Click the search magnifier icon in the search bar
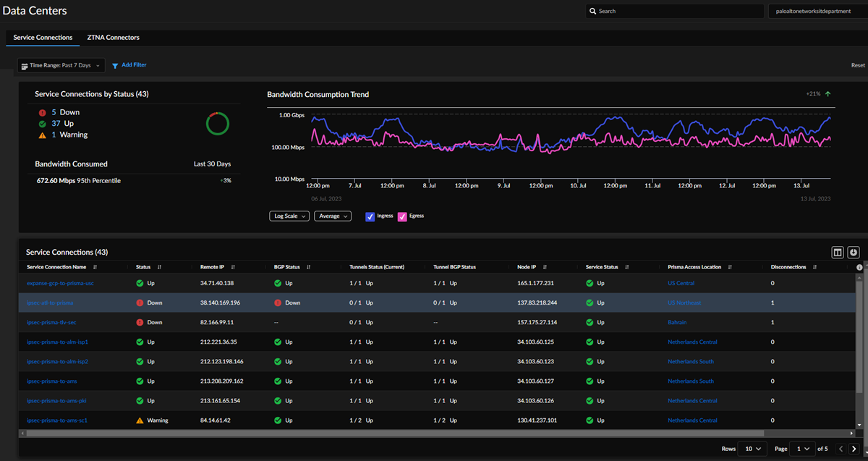The image size is (868, 461). pyautogui.click(x=593, y=11)
